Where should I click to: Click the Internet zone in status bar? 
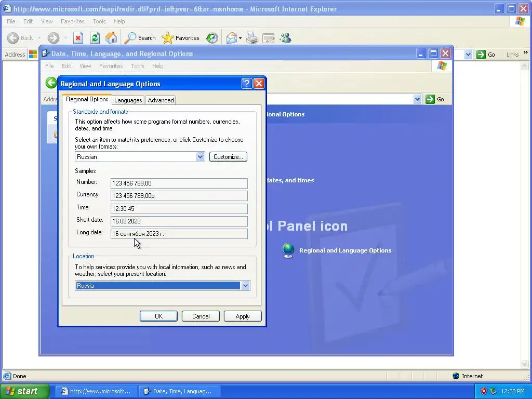(x=468, y=376)
